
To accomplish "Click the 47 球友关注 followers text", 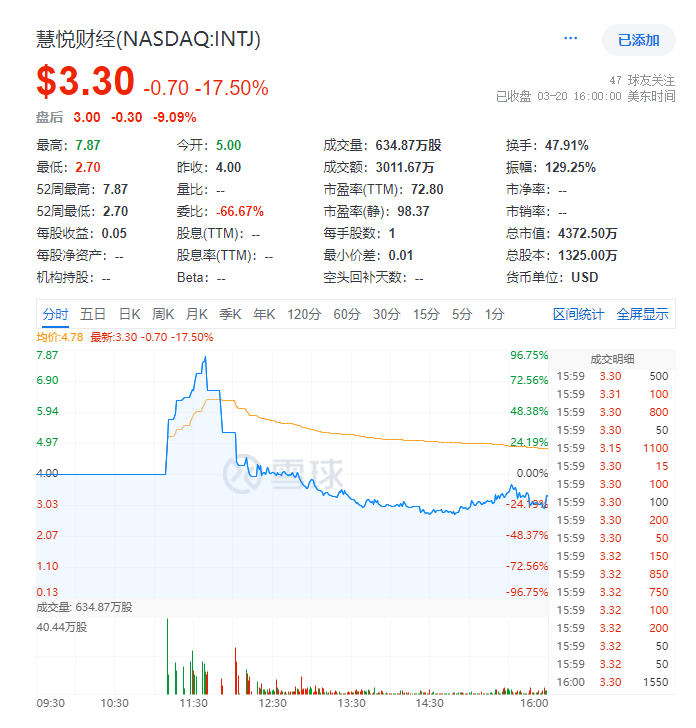I will pyautogui.click(x=642, y=80).
